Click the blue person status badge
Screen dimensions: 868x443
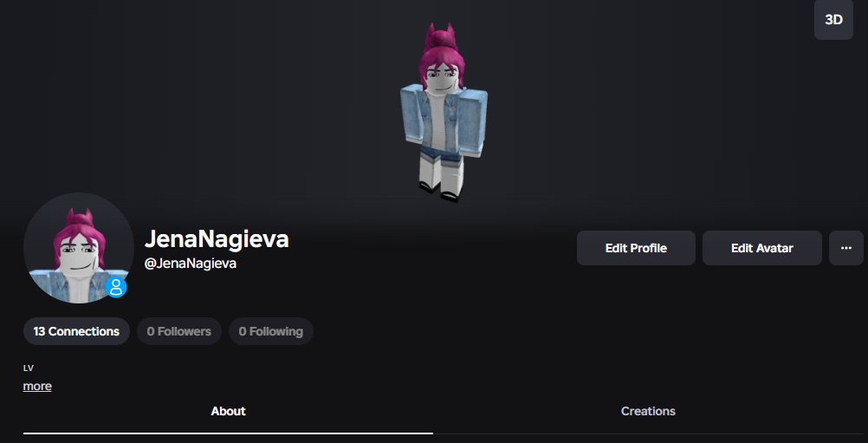point(116,288)
